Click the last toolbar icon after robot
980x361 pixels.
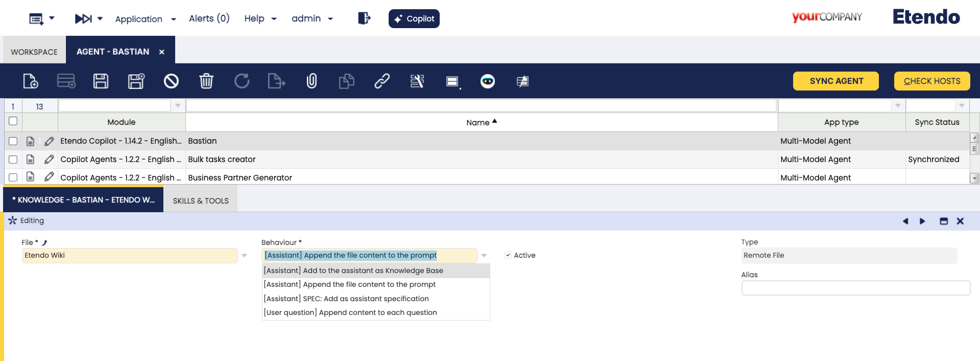pos(522,81)
